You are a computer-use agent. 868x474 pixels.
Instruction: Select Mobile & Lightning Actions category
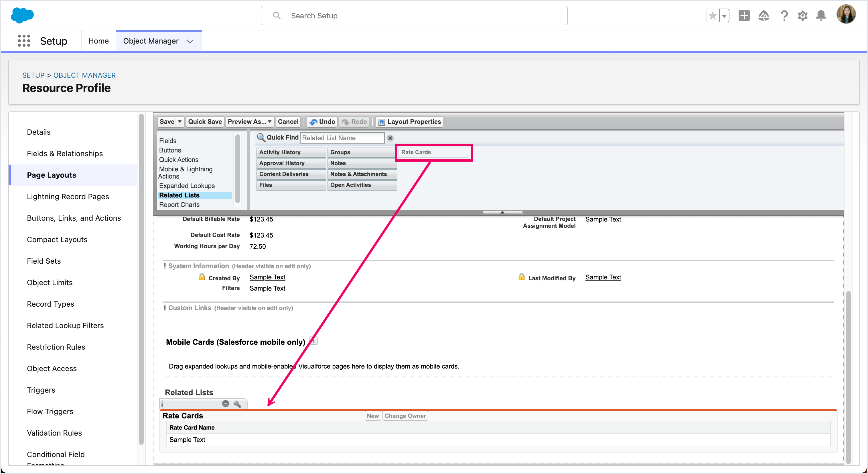click(185, 173)
